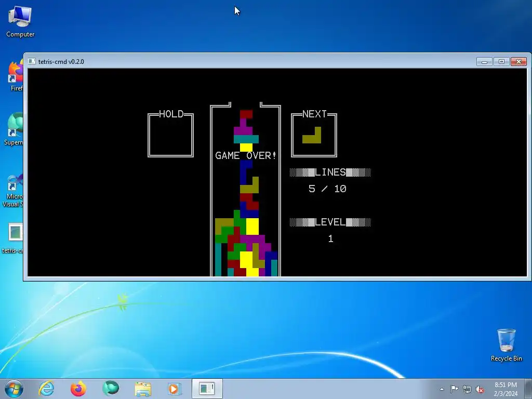This screenshot has width=532, height=399.
Task: Click the NEXT box label
Action: point(314,114)
